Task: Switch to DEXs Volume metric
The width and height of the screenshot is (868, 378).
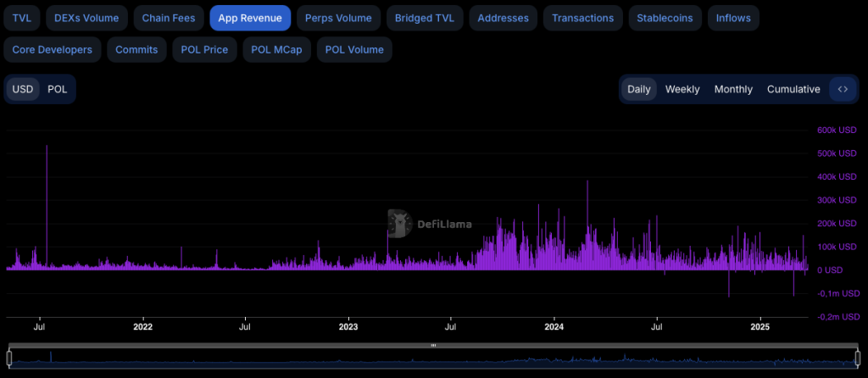Action: pyautogui.click(x=86, y=18)
